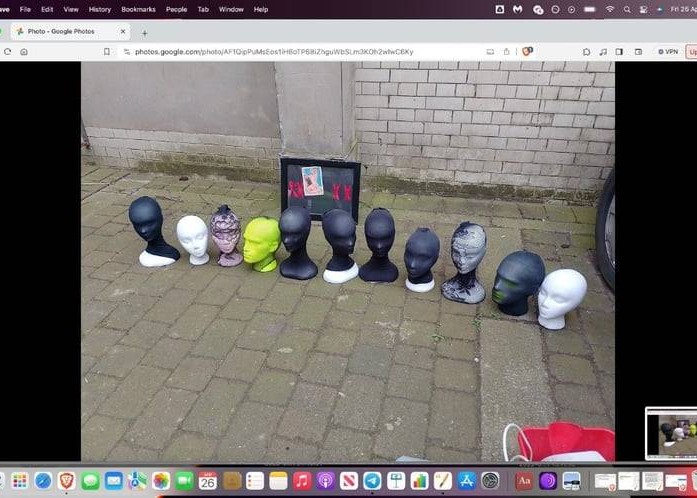Click the photos.google.com address bar
This screenshot has width=697, height=498.
pos(300,51)
